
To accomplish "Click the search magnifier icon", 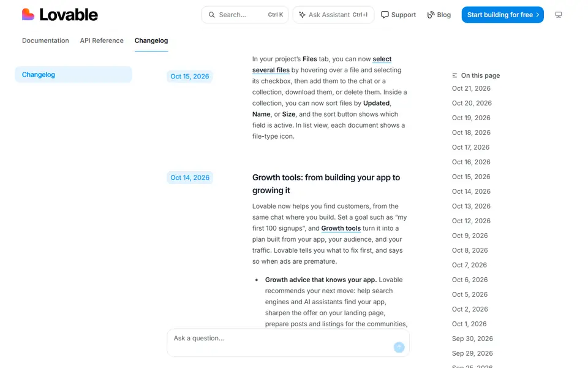I will [x=212, y=15].
